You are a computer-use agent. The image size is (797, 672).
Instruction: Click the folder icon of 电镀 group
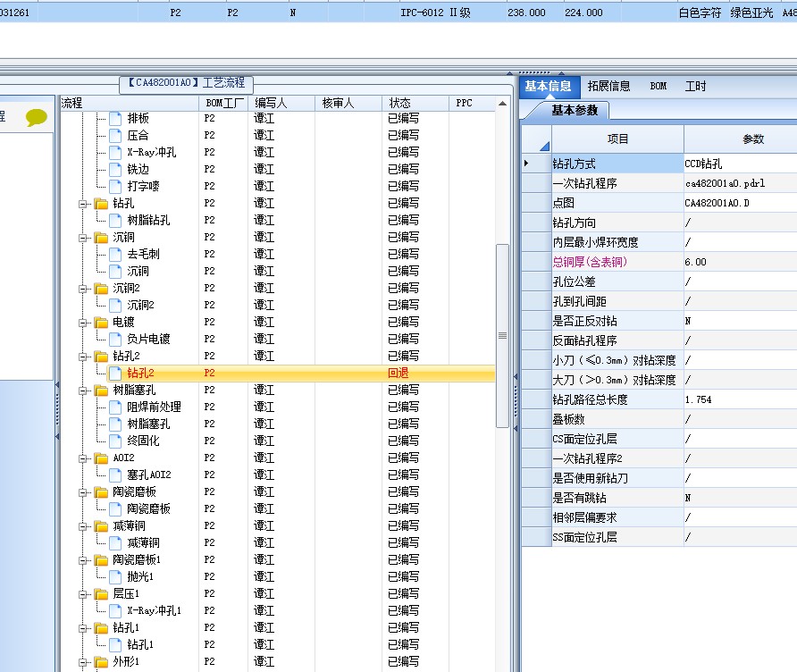point(101,323)
